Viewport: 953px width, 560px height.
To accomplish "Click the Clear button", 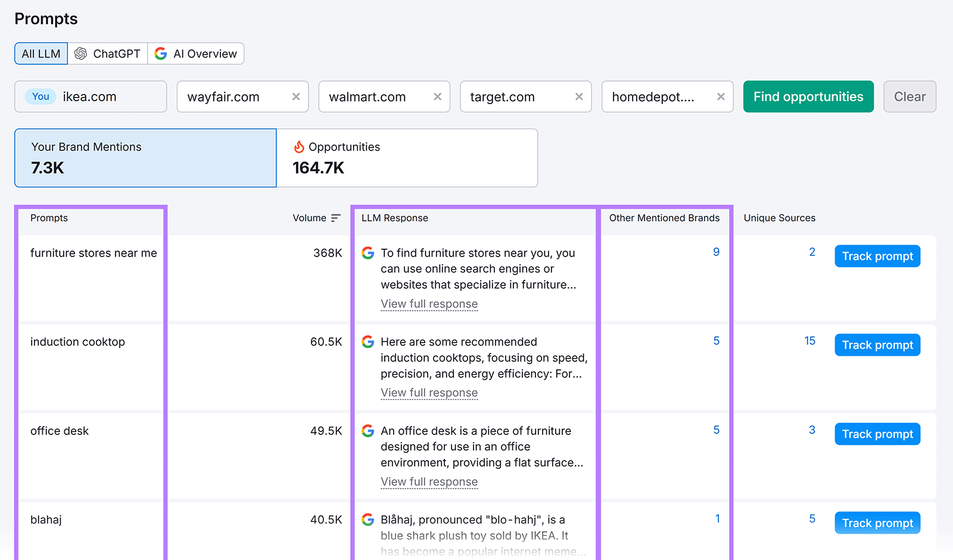I will point(909,96).
